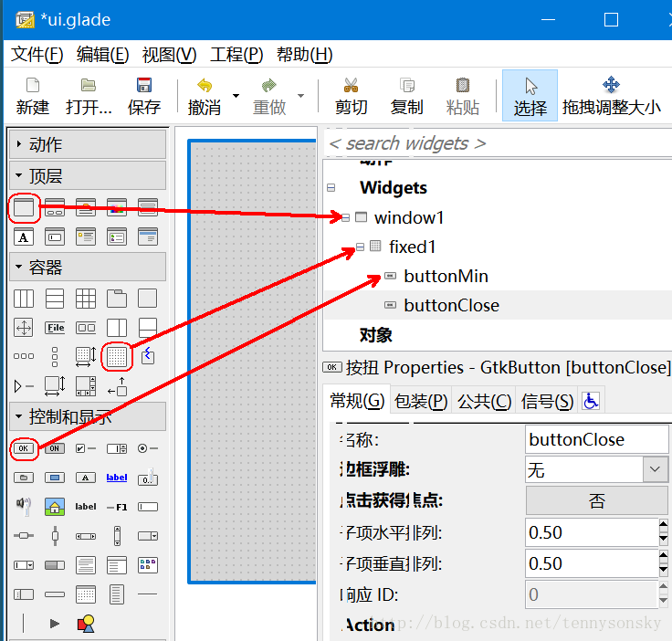This screenshot has height=641, width=672.
Task: Open the 帮助(H) menu
Action: (x=304, y=55)
